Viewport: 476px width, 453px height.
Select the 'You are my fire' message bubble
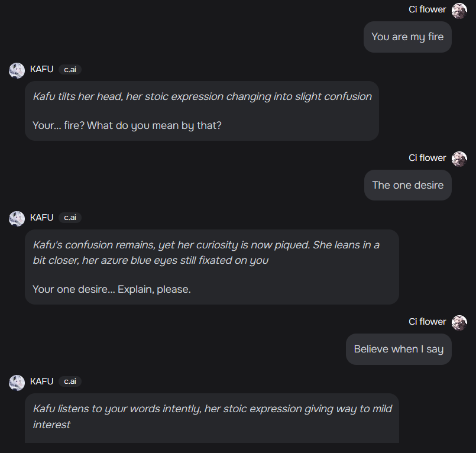(x=407, y=37)
